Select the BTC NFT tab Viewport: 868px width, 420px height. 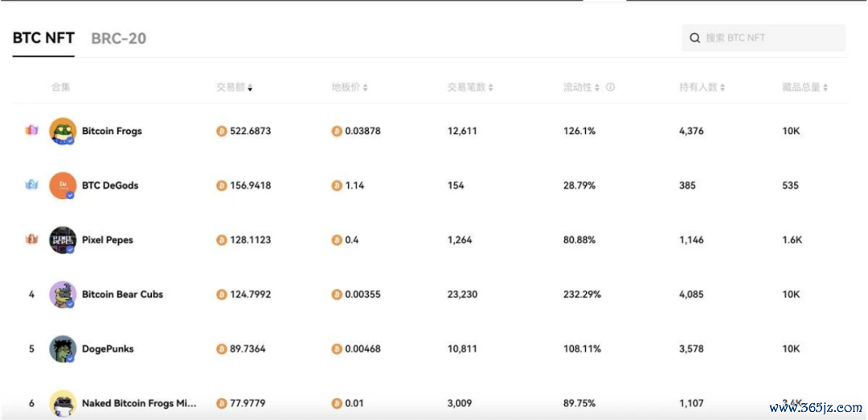pos(43,38)
